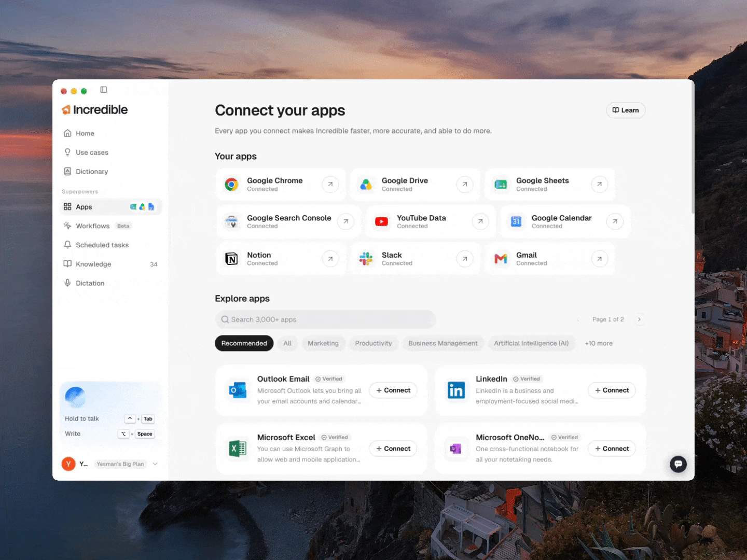Expand the account plan dropdown chevron
The width and height of the screenshot is (747, 560).
point(155,464)
